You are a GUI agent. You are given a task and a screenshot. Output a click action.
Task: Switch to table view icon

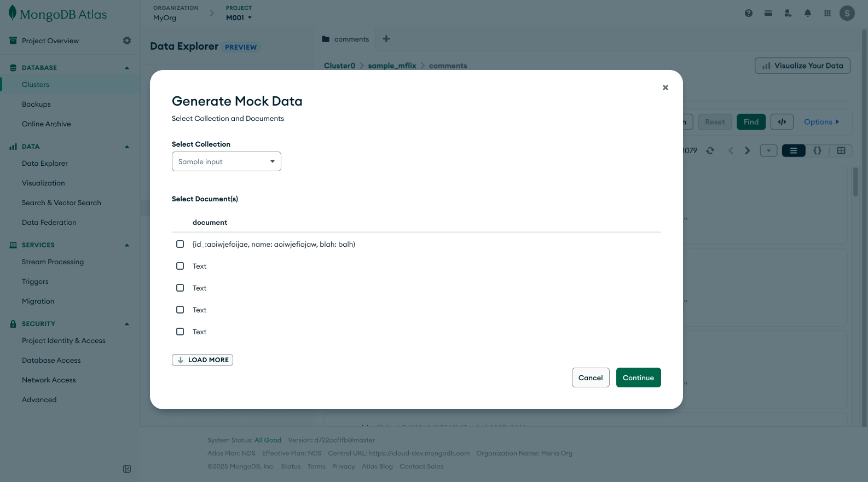click(x=841, y=150)
